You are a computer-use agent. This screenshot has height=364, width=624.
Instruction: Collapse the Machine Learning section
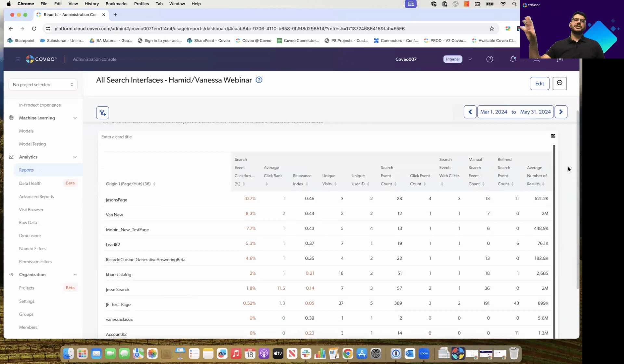(x=75, y=118)
